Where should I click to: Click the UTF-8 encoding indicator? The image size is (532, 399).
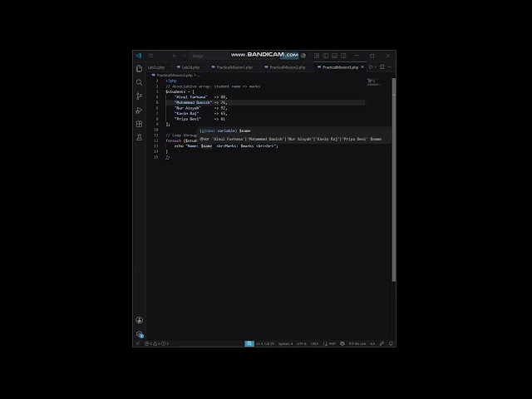[301, 343]
